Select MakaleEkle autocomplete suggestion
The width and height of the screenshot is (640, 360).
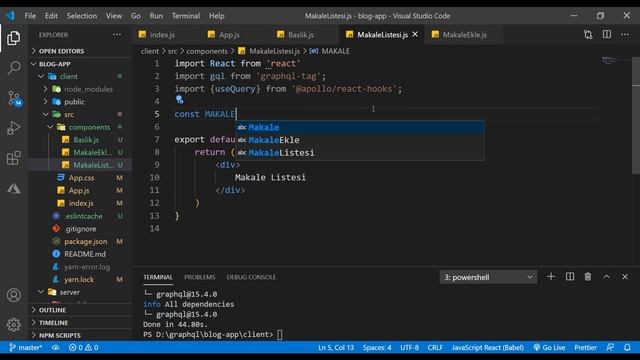click(x=360, y=140)
